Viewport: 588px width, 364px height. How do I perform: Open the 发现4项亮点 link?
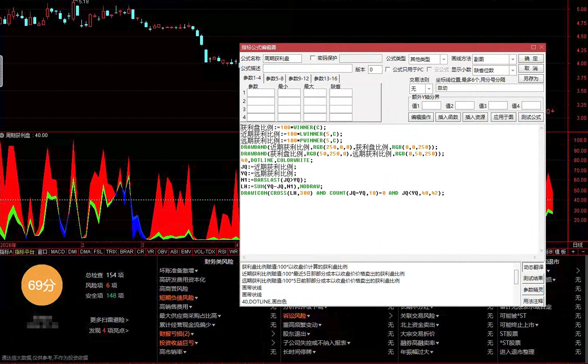(x=109, y=331)
